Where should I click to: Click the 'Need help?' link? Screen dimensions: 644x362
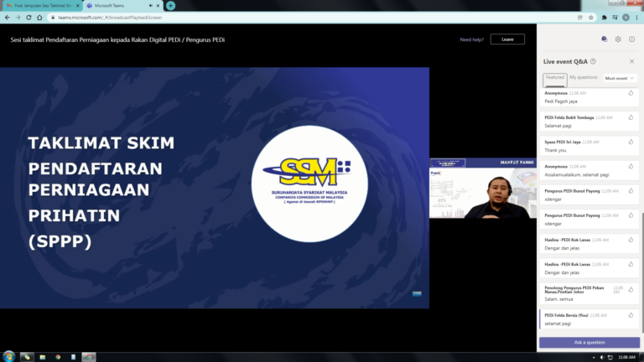tap(472, 39)
